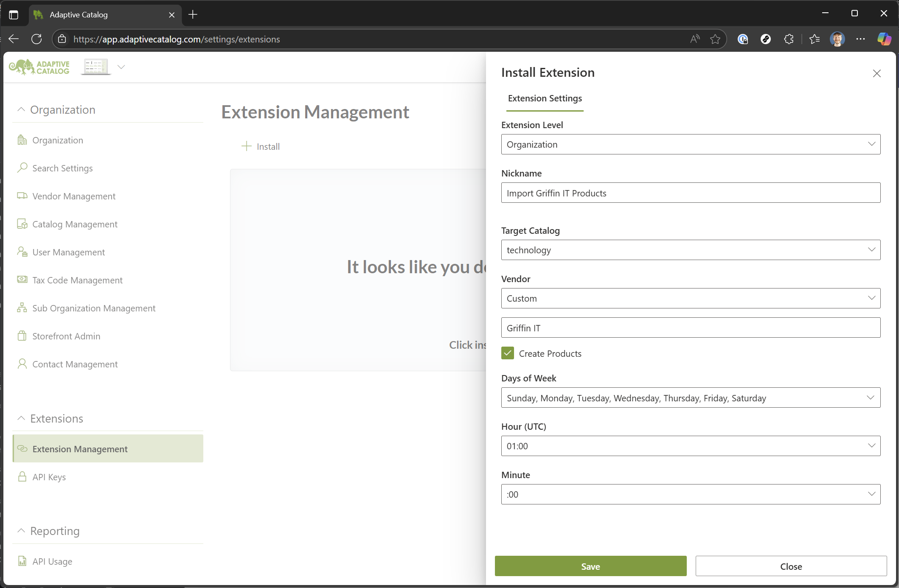Uncheck the Create Products checkbox
The height and width of the screenshot is (588, 899).
coord(508,353)
